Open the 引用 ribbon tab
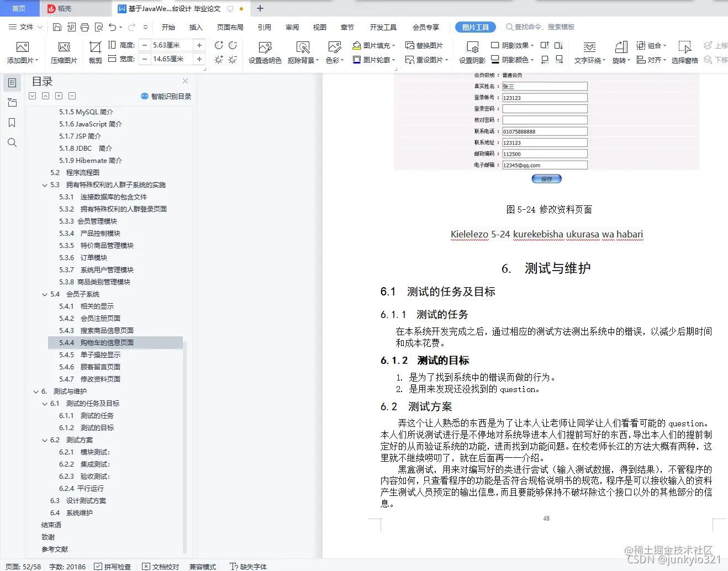728x571 pixels. [265, 27]
